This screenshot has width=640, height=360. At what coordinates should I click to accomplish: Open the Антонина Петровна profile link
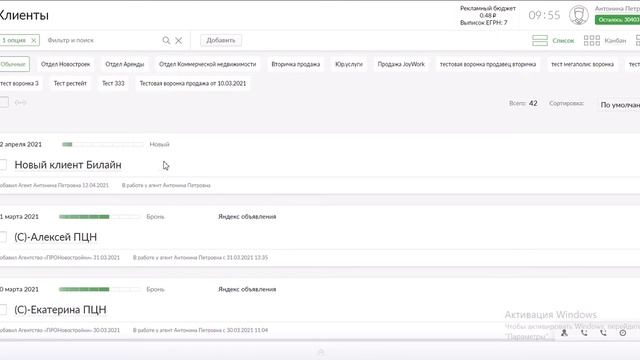[617, 9]
